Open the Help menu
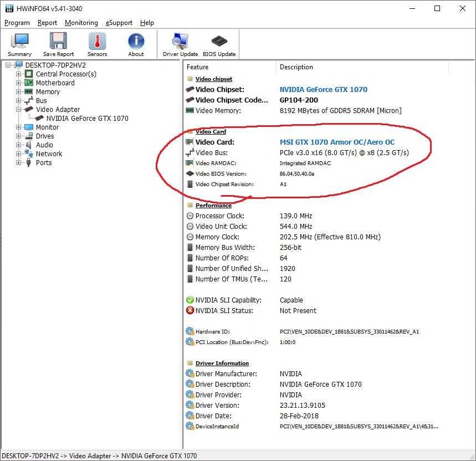 pyautogui.click(x=147, y=23)
